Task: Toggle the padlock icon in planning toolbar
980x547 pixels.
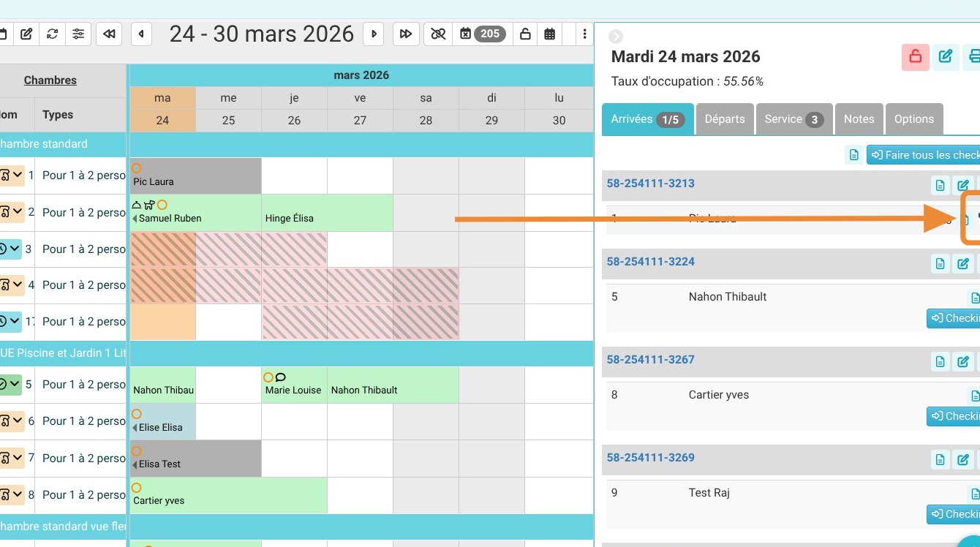Action: (525, 34)
